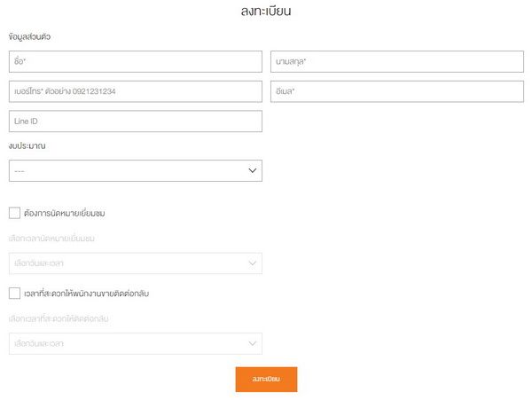Tick the ต้องการนัดหมายเยี่ยมชม checkbox
The width and height of the screenshot is (532, 400).
pyautogui.click(x=14, y=213)
